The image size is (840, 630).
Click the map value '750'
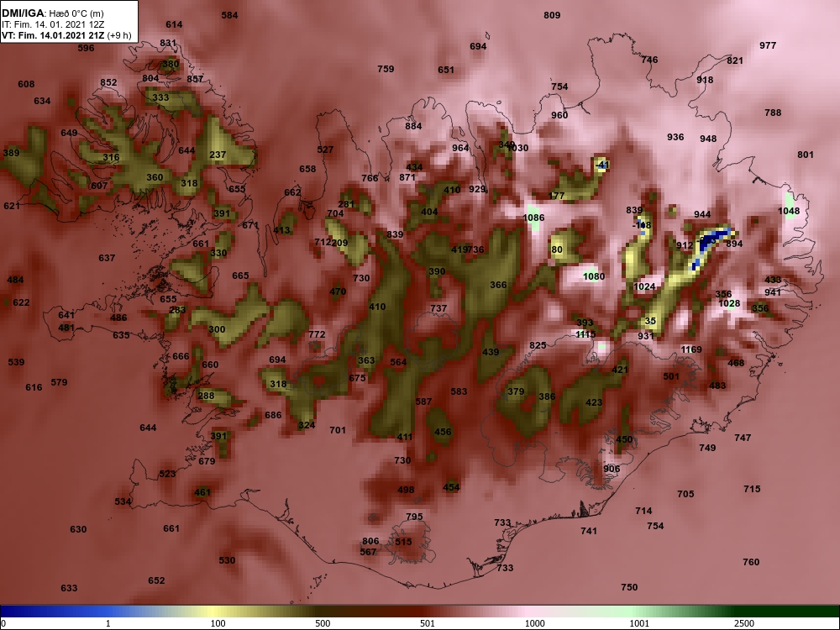[x=629, y=587]
